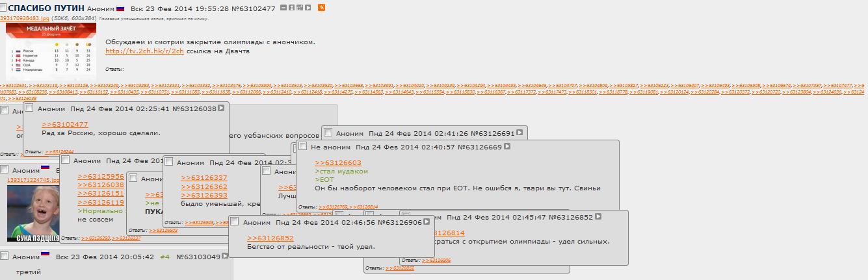Follow the >>63126603 quote link

[x=337, y=163]
